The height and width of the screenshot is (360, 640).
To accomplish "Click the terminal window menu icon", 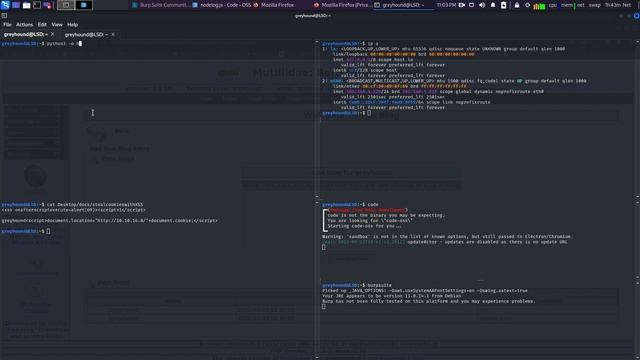I will tap(4, 16).
